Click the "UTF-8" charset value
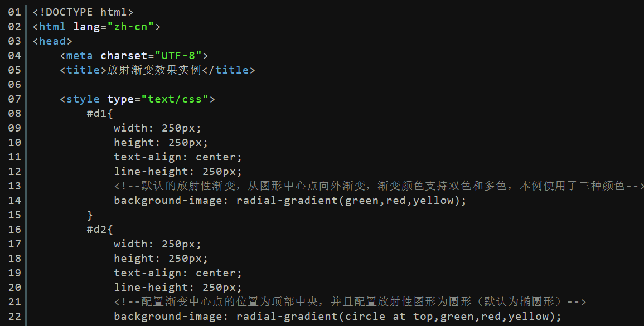The image size is (644, 326). (x=178, y=55)
